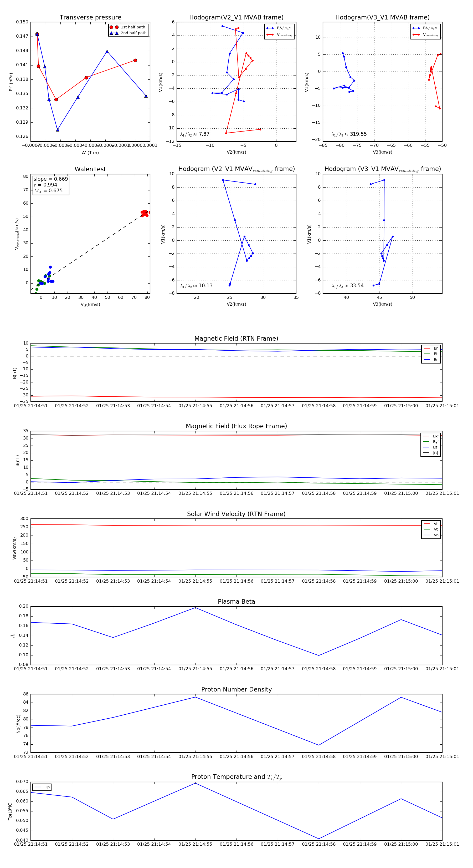Click the Alfvén Mach number 0.675 text
Screen dimensions: 473x868
(48, 191)
